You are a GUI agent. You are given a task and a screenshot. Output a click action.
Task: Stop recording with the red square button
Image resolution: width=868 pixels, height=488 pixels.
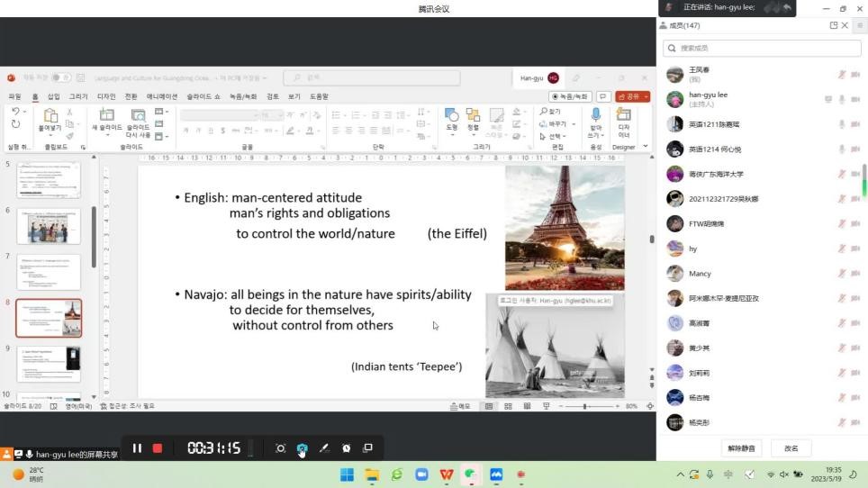click(158, 448)
